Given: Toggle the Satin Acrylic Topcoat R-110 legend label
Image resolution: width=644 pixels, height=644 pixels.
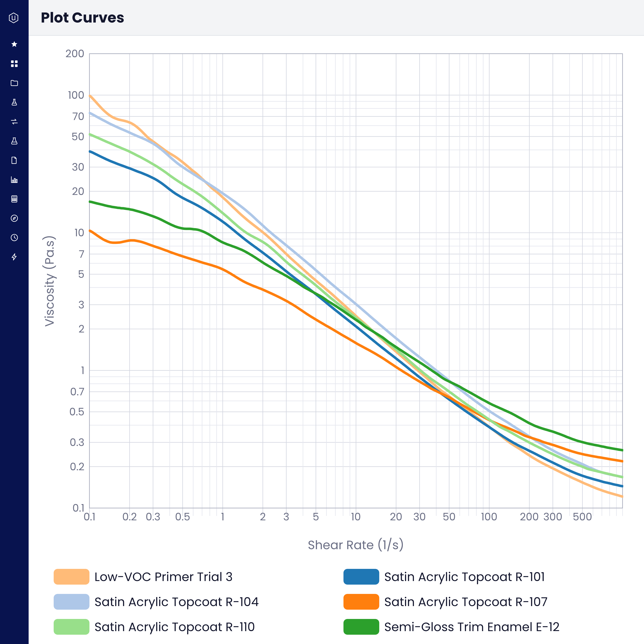Looking at the screenshot, I should pos(175,627).
